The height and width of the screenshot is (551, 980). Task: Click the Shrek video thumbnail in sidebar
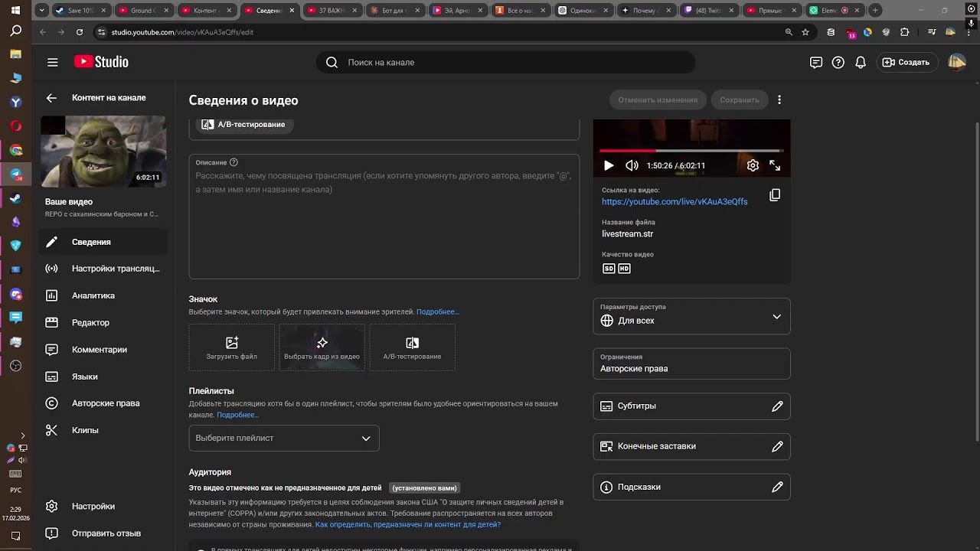103,152
